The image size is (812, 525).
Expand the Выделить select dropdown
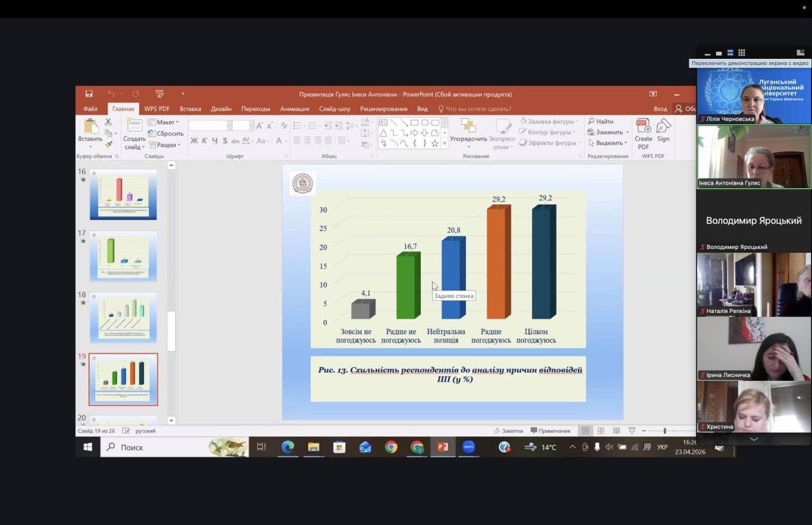click(608, 143)
